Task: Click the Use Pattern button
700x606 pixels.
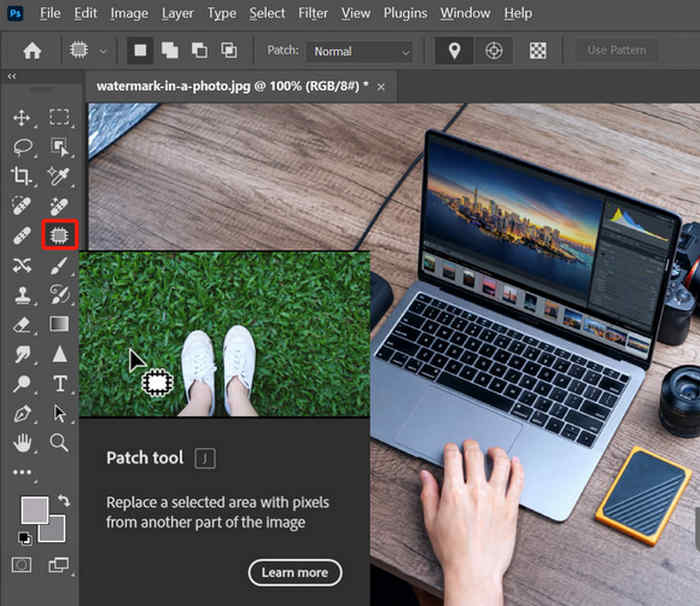Action: (x=617, y=50)
